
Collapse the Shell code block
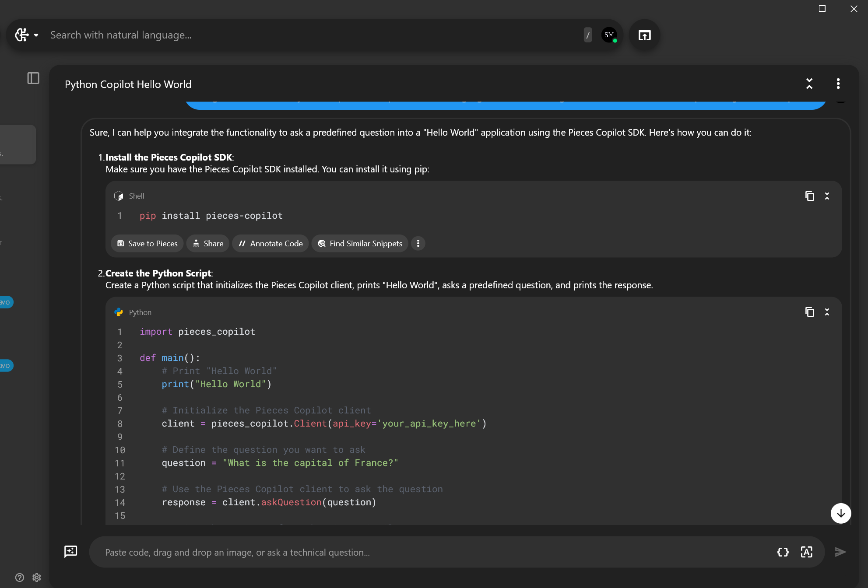827,196
